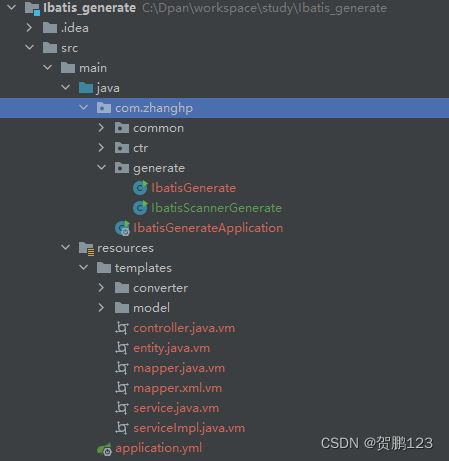
Task: Click the service.java.vm file icon
Action: coord(122,408)
